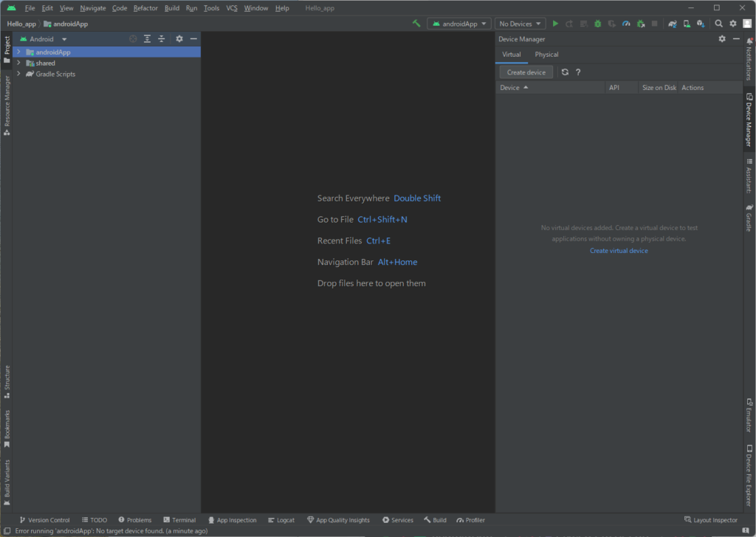The image size is (756, 537).
Task: Click the hammer Make Project icon
Action: point(416,24)
